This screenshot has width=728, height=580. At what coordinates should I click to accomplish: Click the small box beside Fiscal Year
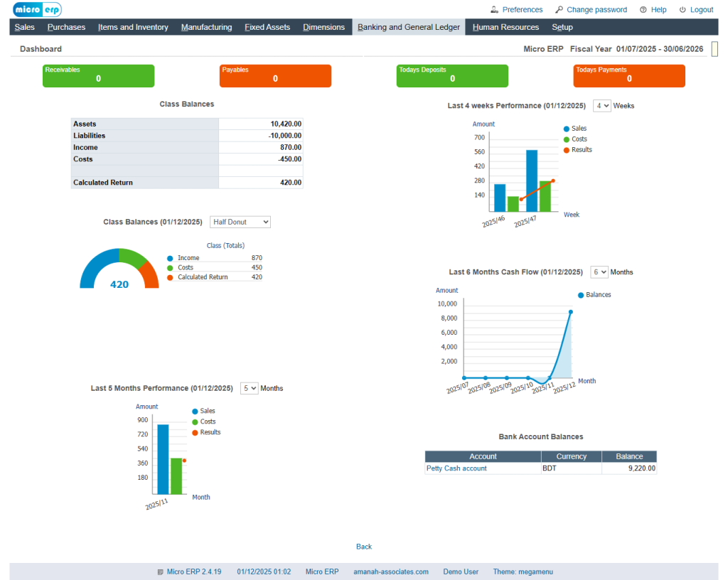point(714,49)
